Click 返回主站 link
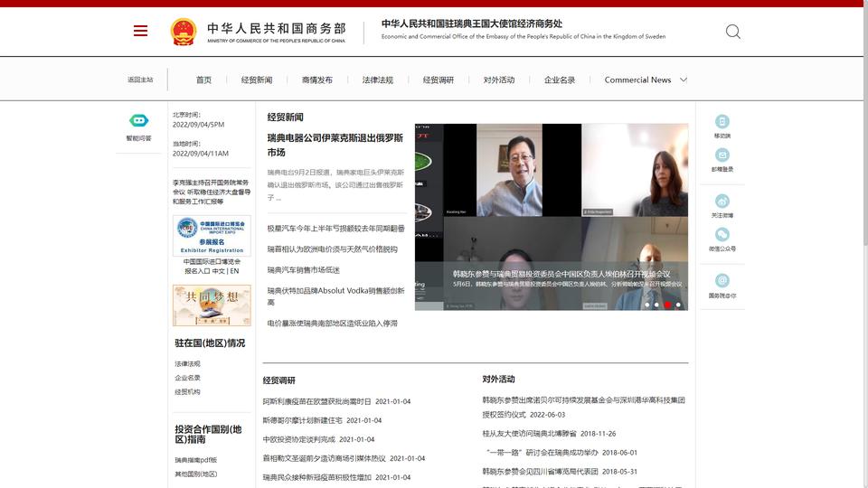 140,80
